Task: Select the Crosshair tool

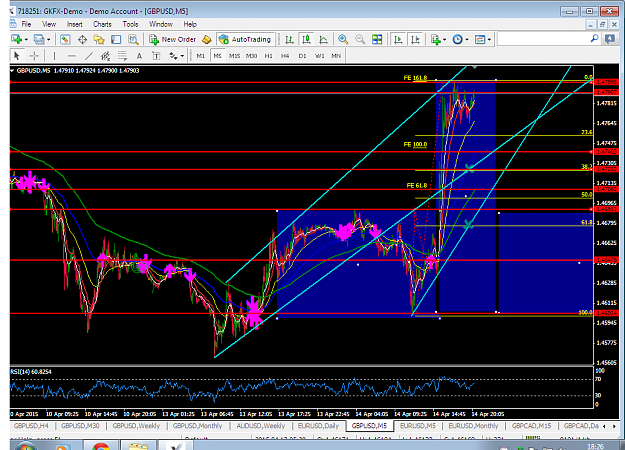Action: [34, 56]
